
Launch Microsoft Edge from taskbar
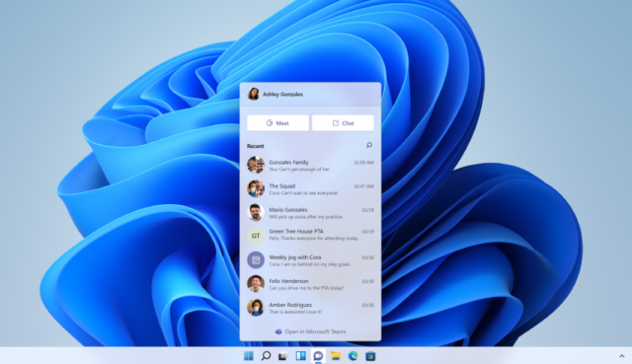[354, 356]
